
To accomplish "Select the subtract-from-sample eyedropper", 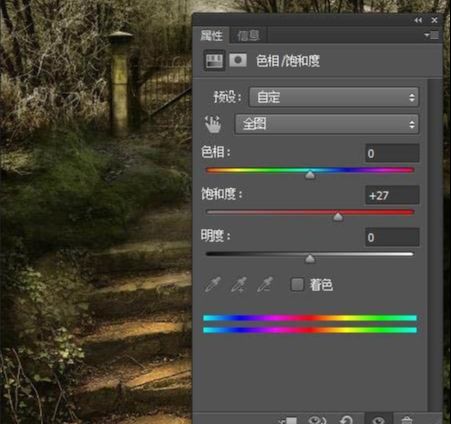I will coord(265,285).
